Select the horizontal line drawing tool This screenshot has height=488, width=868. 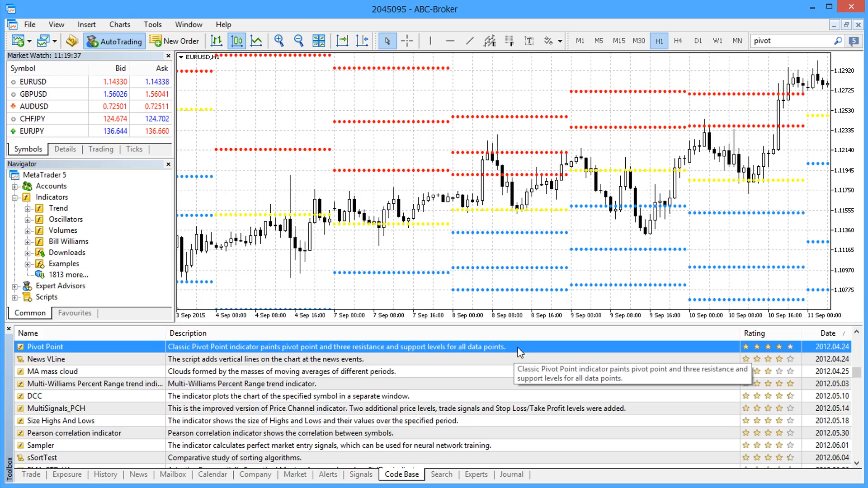point(450,41)
